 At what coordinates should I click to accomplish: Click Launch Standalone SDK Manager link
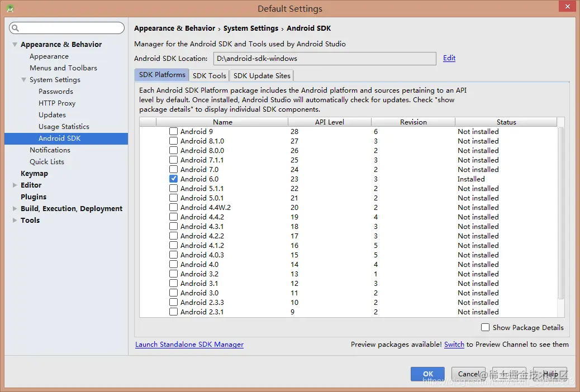(x=189, y=345)
